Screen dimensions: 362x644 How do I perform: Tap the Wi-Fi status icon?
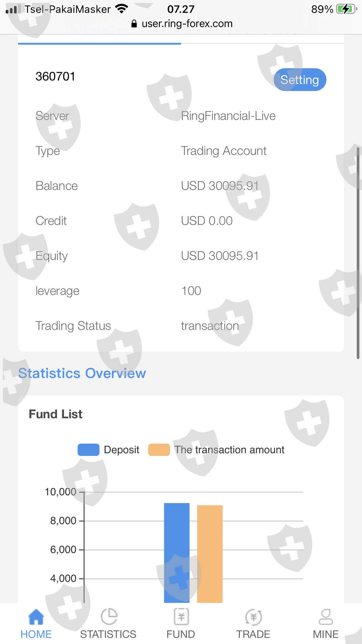pos(122,9)
